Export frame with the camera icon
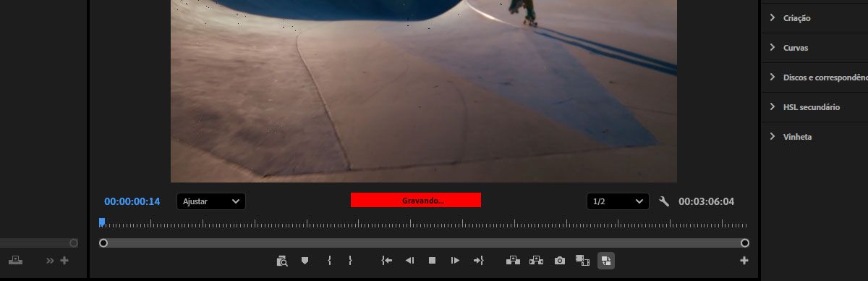This screenshot has width=868, height=281. 559,260
